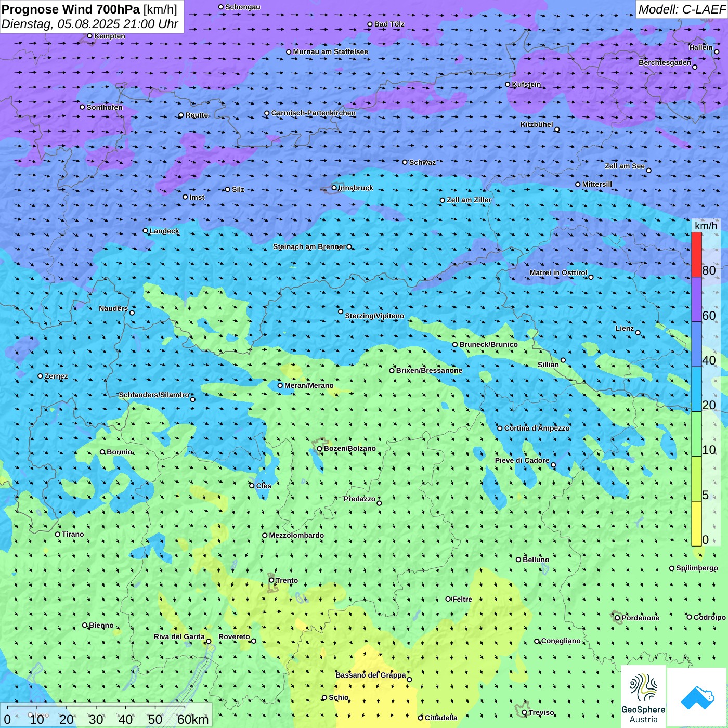Click the Brixen/Bressanone label
The image size is (728, 728).
429,370
